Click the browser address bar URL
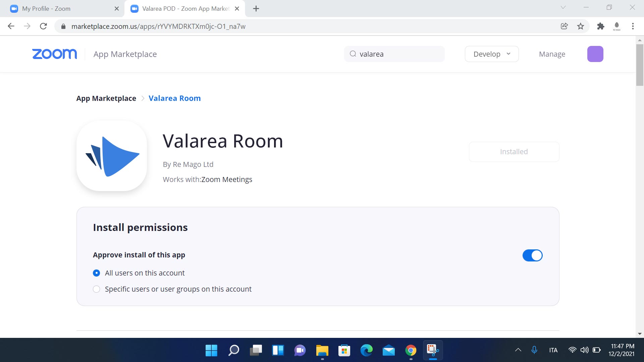Image resolution: width=644 pixels, height=362 pixels. click(x=158, y=26)
